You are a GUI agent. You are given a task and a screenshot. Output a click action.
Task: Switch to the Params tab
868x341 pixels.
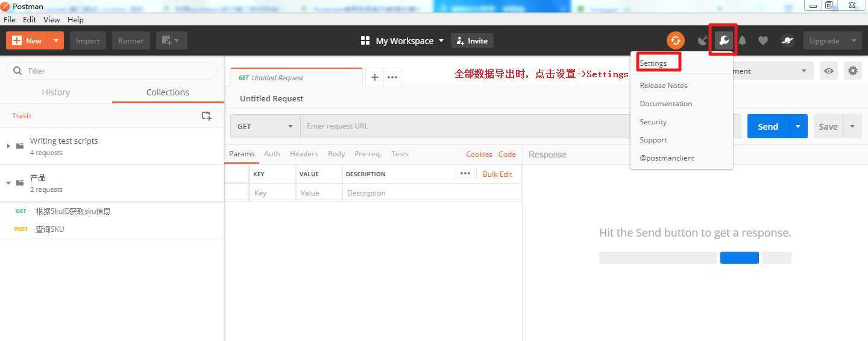[x=242, y=154]
